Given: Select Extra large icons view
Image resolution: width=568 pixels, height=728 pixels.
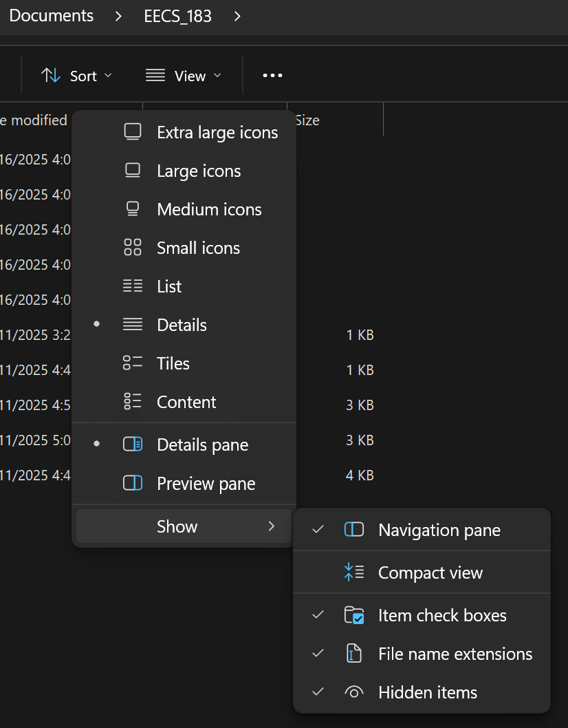Looking at the screenshot, I should 184,132.
